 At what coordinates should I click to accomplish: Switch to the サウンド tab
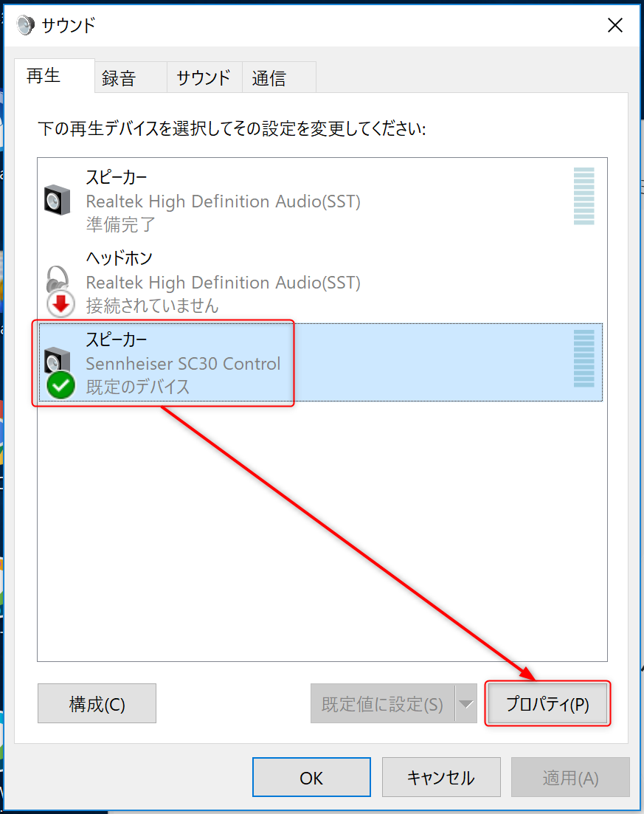pos(204,78)
